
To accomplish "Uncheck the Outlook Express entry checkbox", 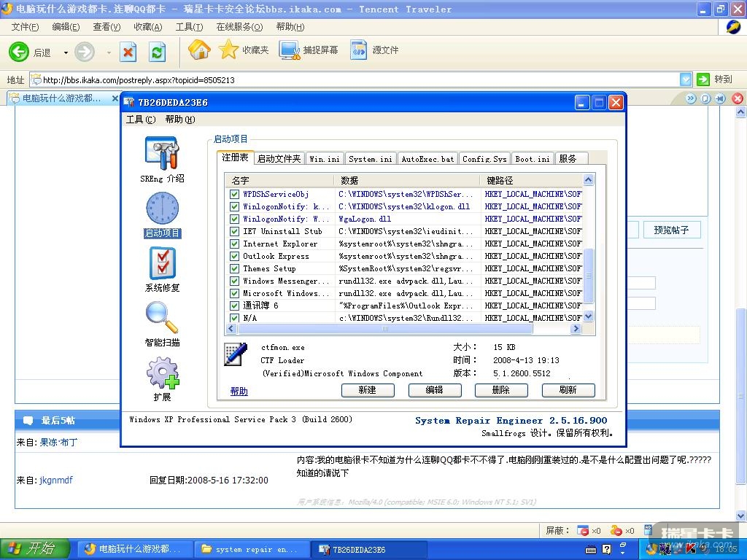I will (x=234, y=256).
